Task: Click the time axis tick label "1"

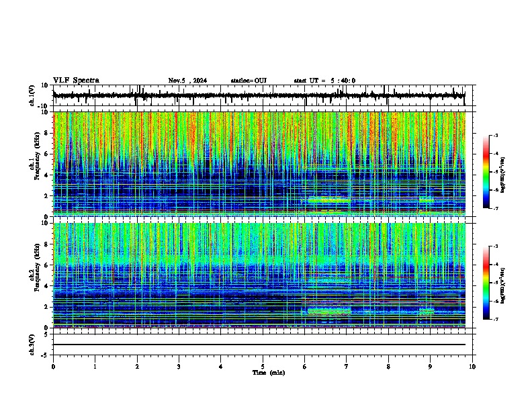Action: [x=95, y=367]
